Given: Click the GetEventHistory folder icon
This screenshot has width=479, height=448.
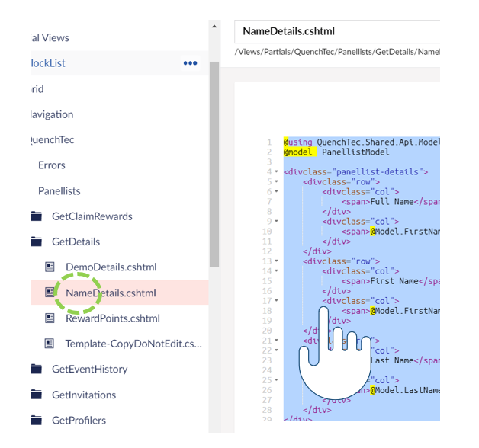Looking at the screenshot, I should click(x=36, y=369).
